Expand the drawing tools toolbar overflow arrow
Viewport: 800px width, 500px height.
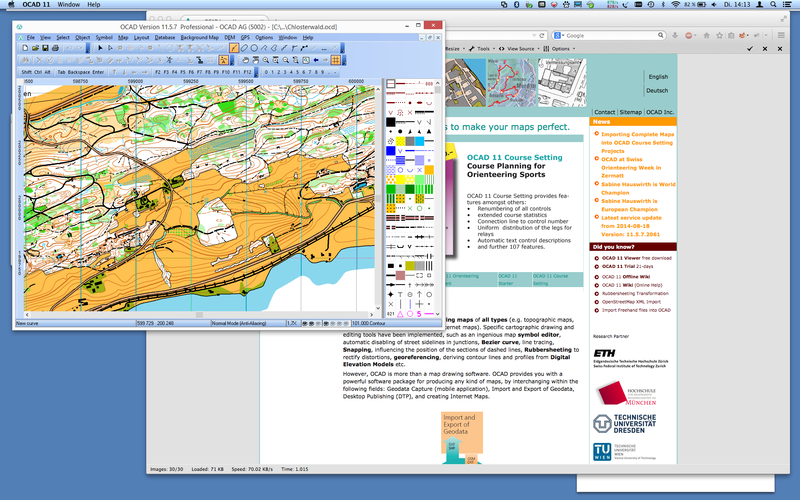[342, 48]
